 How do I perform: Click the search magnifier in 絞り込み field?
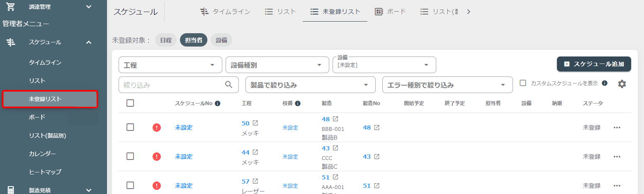click(228, 85)
